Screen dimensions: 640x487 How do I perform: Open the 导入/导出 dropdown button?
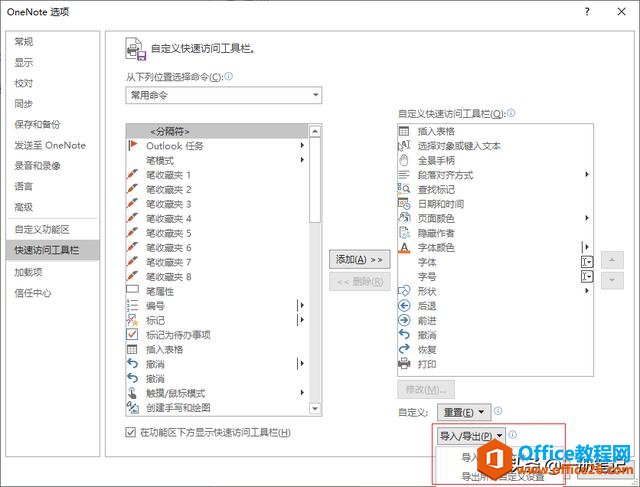coord(471,436)
